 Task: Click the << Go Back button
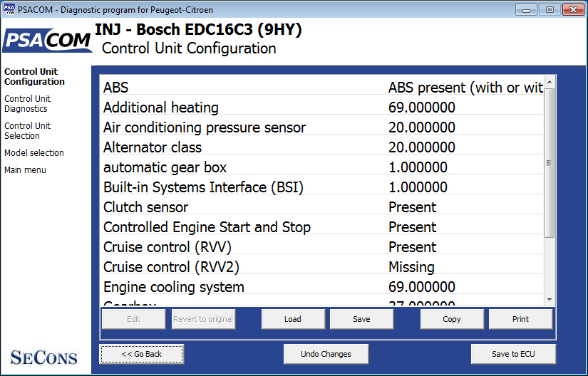point(142,354)
